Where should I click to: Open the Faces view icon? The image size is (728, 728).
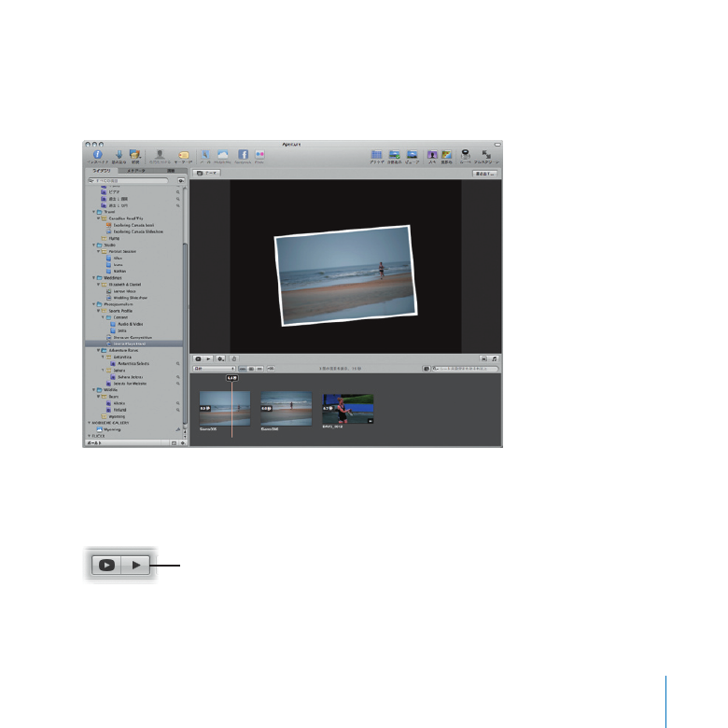[x=432, y=155]
